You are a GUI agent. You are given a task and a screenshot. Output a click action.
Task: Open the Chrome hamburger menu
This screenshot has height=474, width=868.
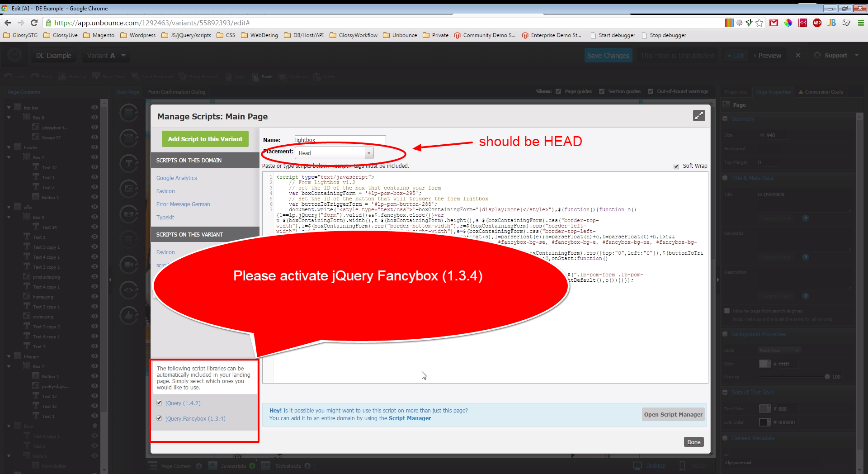[x=861, y=23]
